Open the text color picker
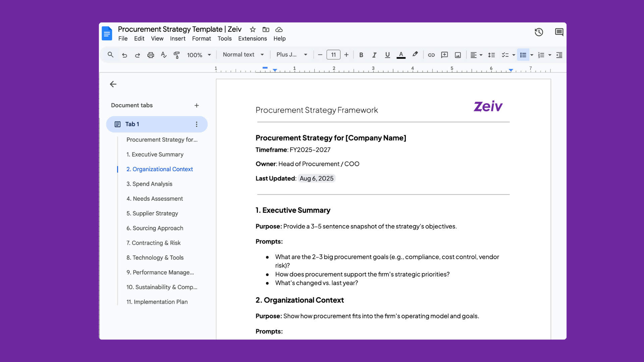The width and height of the screenshot is (644, 362). coord(401,55)
